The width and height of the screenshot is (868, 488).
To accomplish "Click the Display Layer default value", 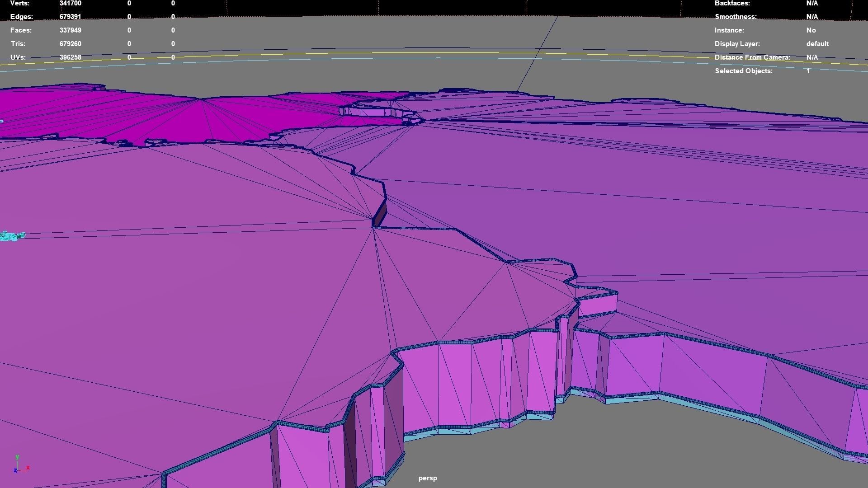I will (817, 44).
